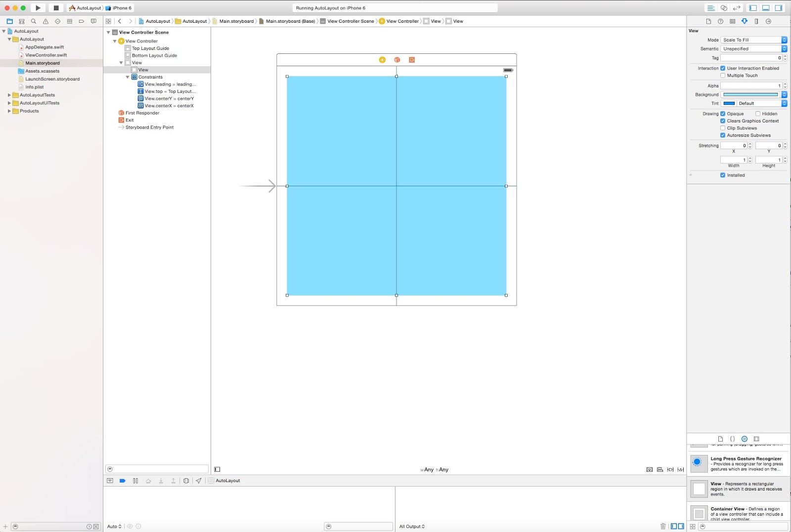The image size is (791, 532).
Task: Click the View Controller icon in scene dock
Action: 382,60
